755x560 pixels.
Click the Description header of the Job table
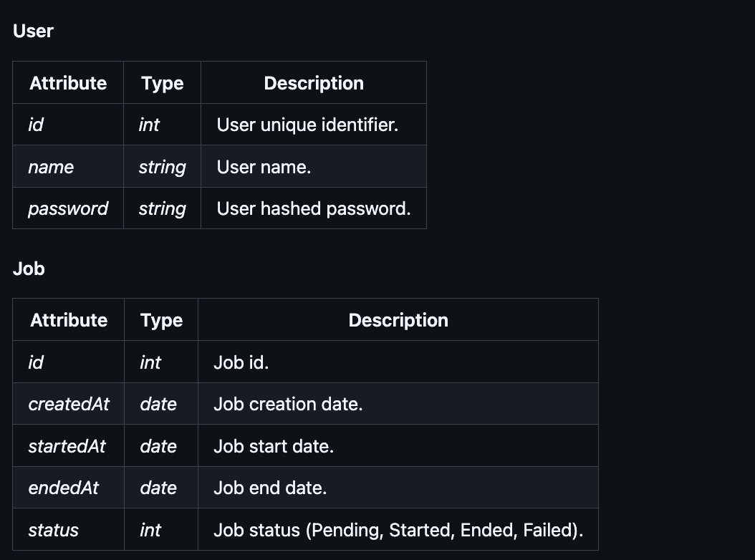tap(398, 320)
